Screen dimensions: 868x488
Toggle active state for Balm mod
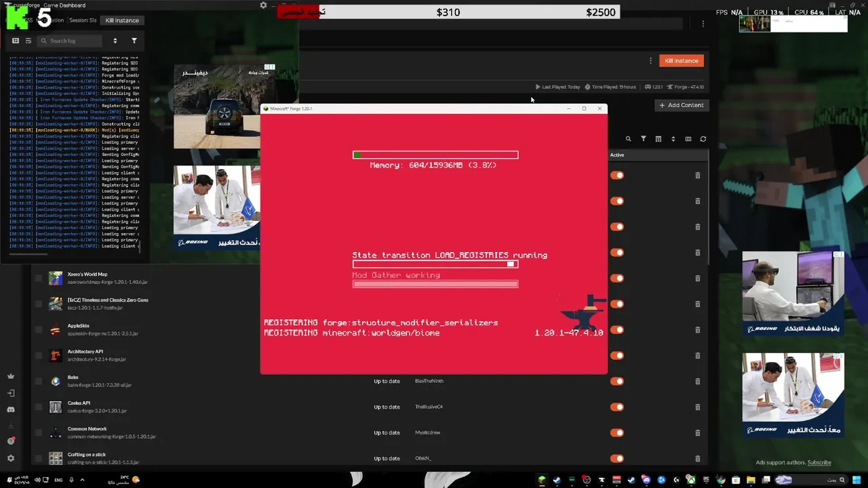coord(617,381)
